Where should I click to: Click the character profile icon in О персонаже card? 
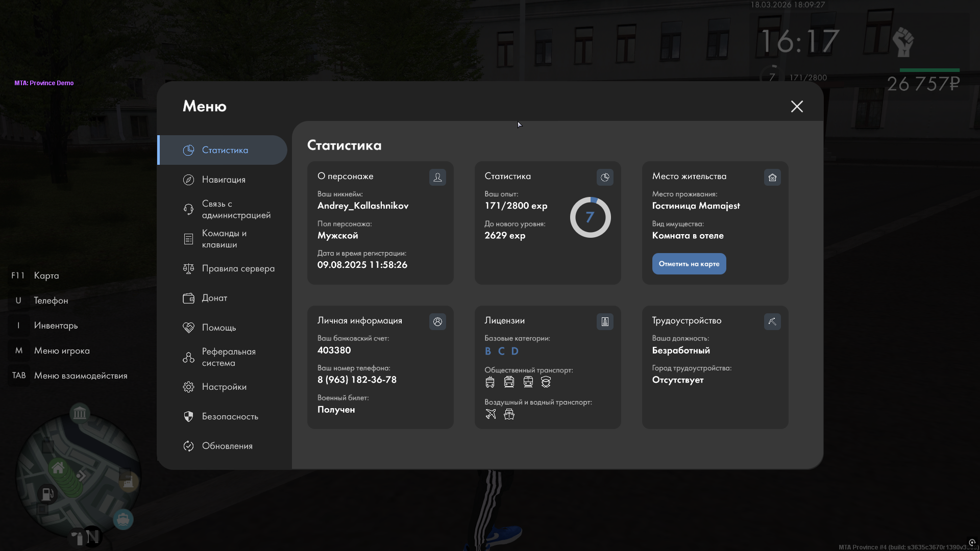[437, 177]
